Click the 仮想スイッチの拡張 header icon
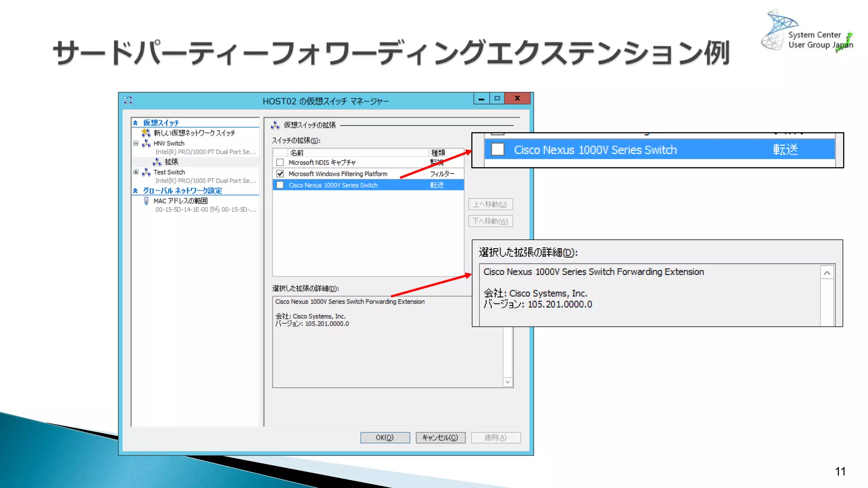 pos(275,125)
